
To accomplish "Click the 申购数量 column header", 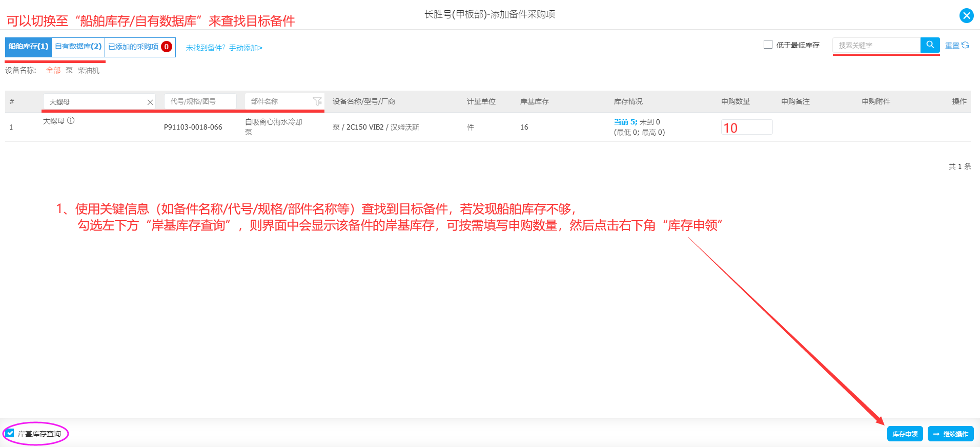I will click(736, 101).
